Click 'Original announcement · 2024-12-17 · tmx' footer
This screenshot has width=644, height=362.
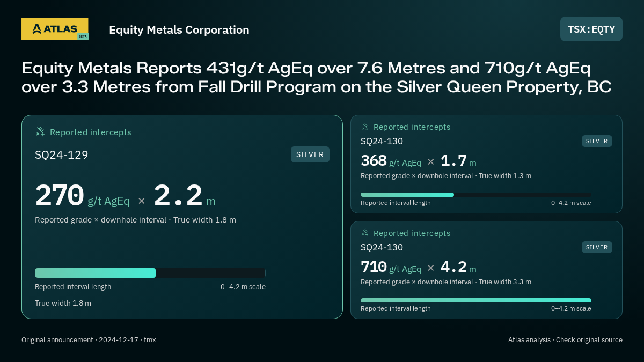(89, 340)
